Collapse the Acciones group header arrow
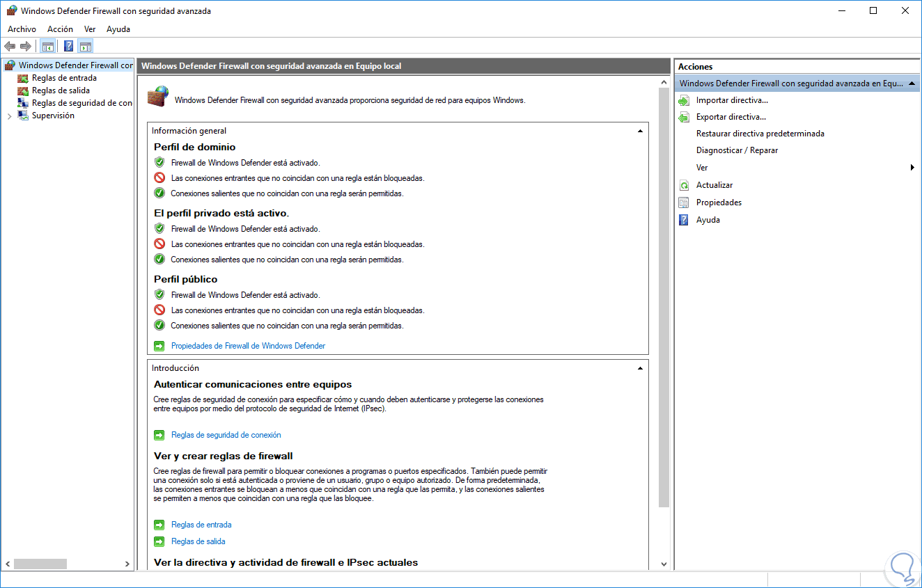 912,84
